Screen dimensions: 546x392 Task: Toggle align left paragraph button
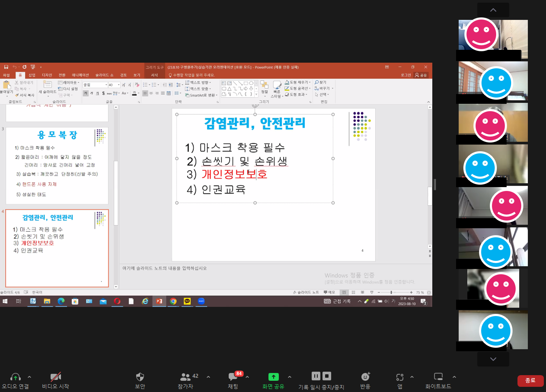point(145,93)
